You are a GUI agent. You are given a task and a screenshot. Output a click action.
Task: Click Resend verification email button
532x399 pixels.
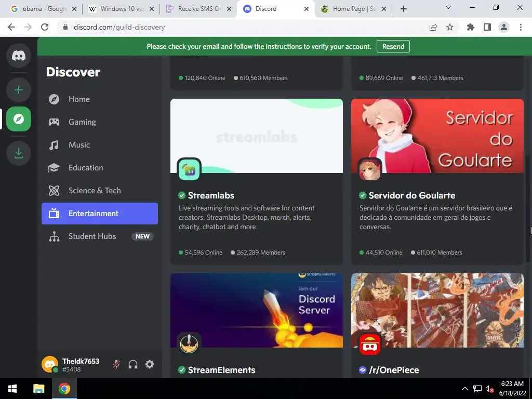pos(393,46)
